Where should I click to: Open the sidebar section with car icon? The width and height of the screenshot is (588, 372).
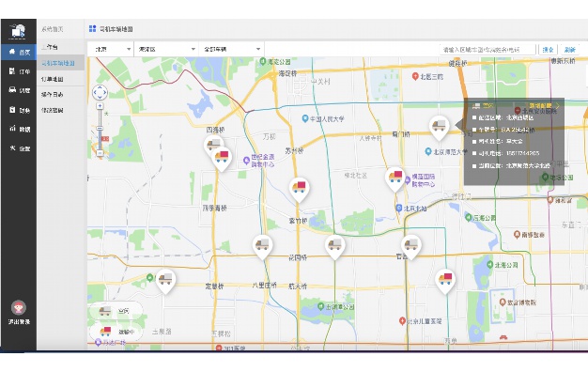19,90
